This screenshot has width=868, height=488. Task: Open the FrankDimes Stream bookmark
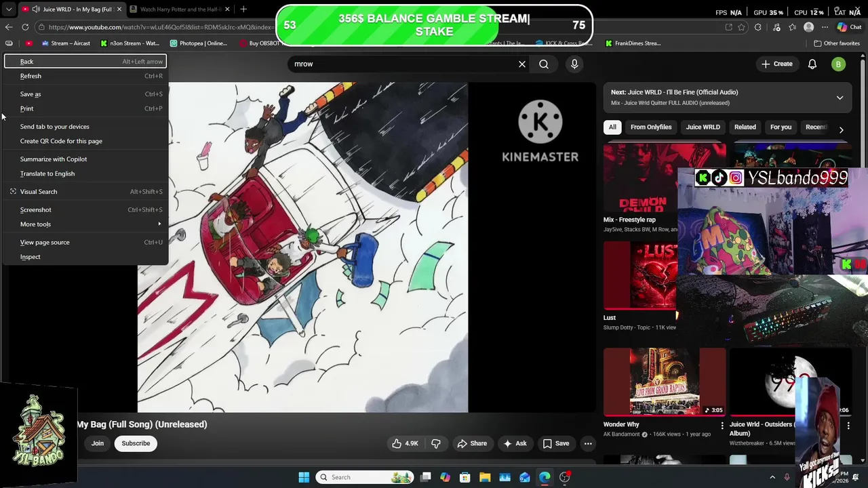(x=633, y=43)
